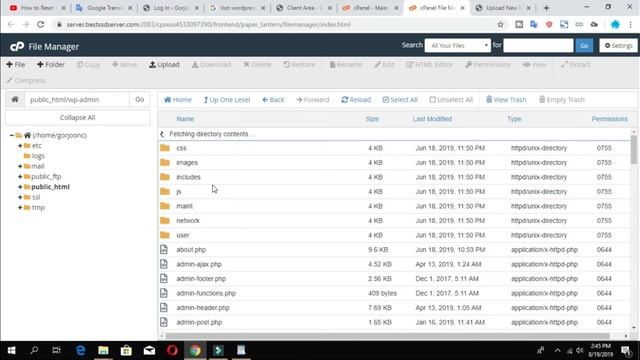Click the Restore toolbar button
640x360 pixels.
click(x=299, y=64)
